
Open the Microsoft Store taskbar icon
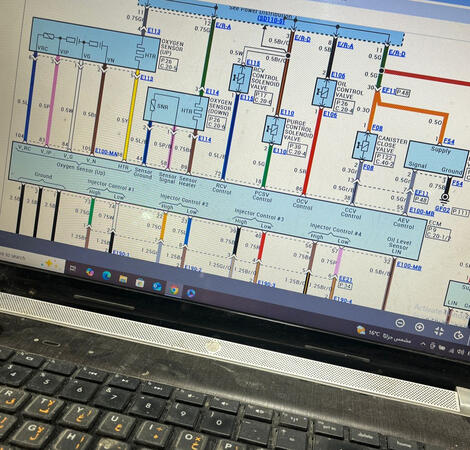140,283
